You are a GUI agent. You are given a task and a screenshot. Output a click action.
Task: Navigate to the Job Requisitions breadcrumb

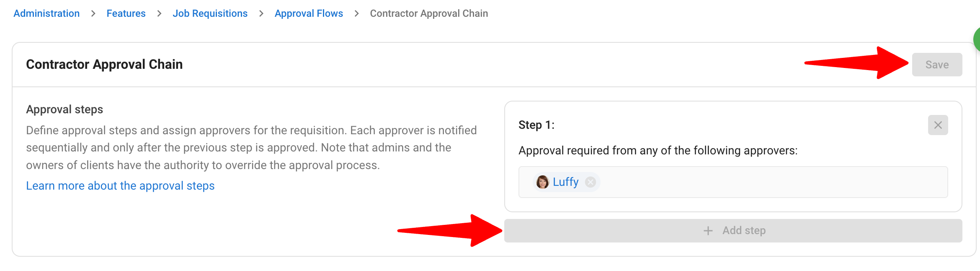pyautogui.click(x=210, y=13)
